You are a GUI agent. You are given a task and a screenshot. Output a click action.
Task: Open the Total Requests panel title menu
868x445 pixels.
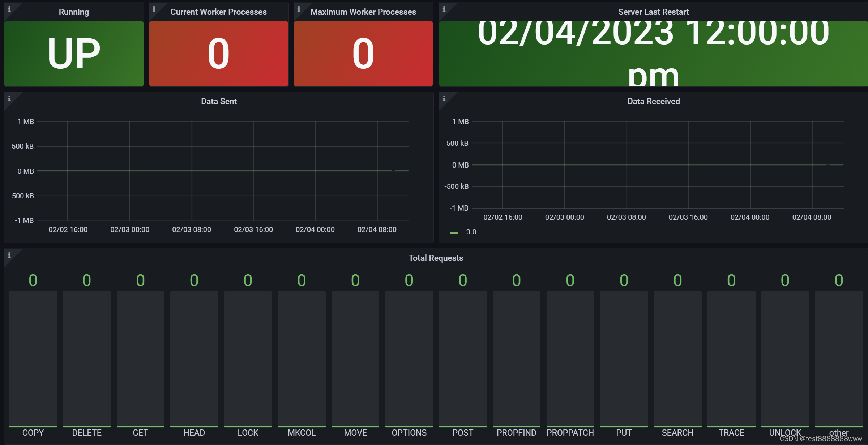[436, 258]
